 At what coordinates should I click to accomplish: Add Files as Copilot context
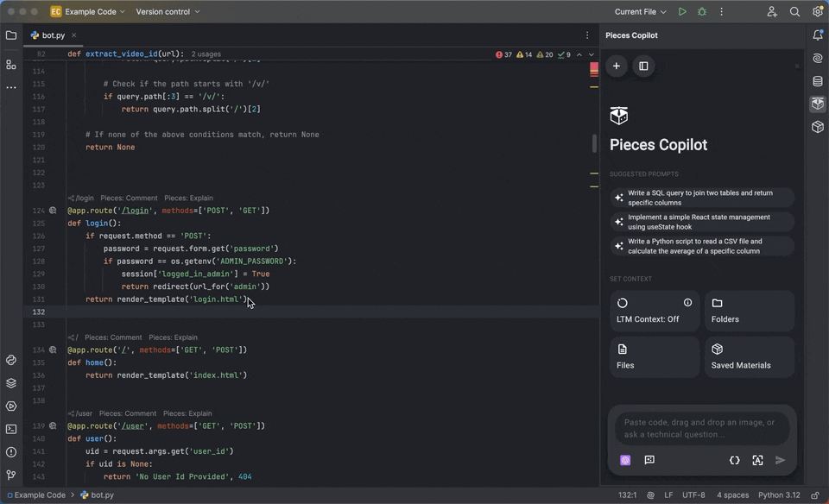point(655,356)
